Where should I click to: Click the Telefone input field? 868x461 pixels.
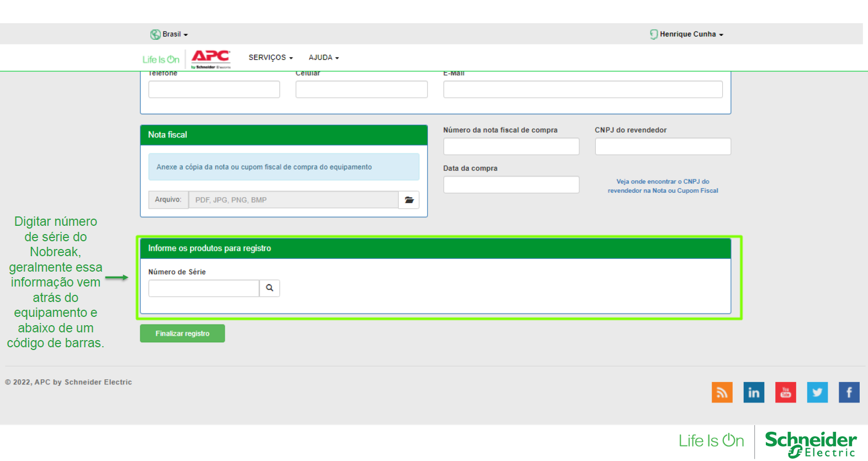(x=214, y=89)
